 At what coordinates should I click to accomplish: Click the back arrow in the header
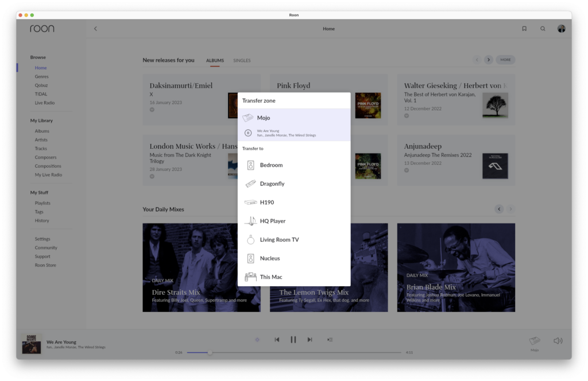95,29
